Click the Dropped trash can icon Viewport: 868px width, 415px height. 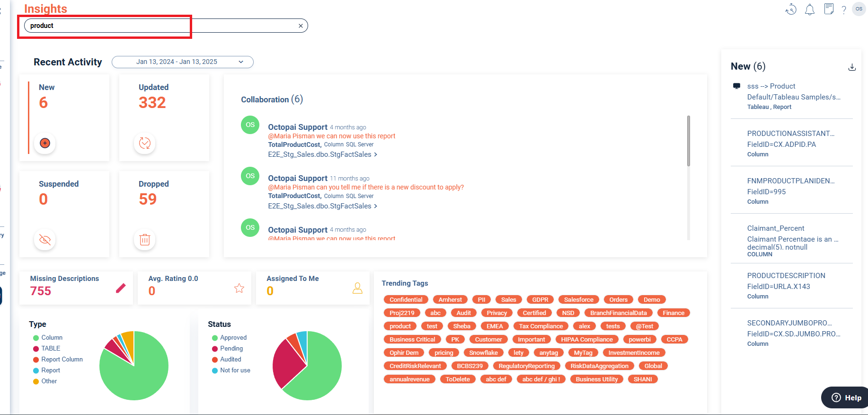(x=145, y=240)
